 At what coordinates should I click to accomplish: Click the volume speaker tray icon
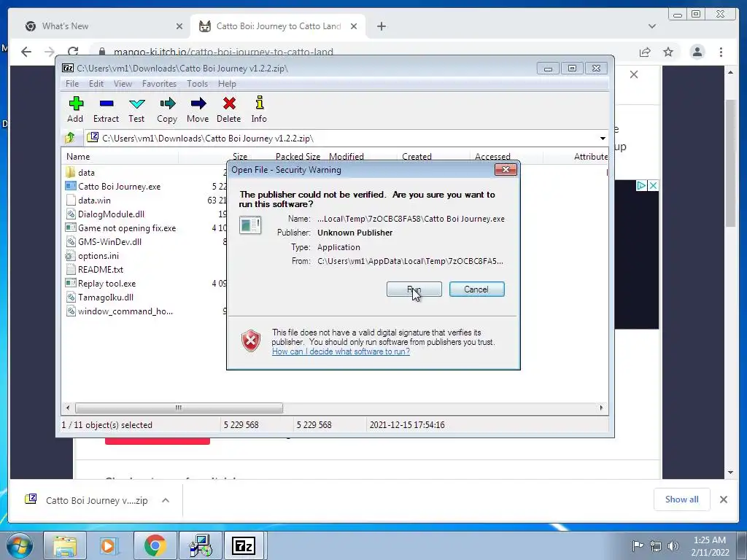[673, 546]
